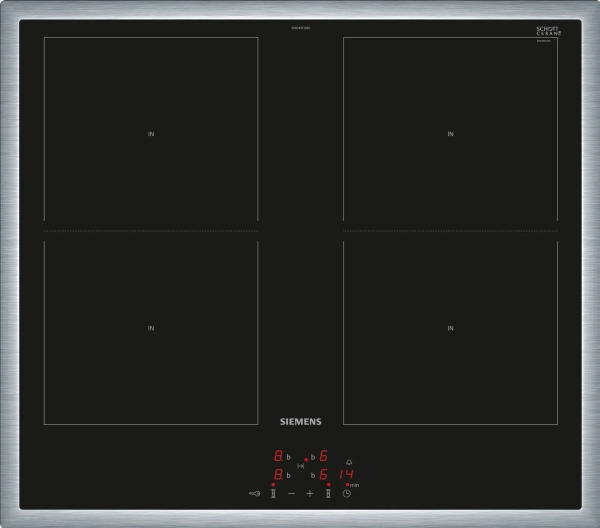Touch the IN marker on front right zone

click(x=450, y=328)
